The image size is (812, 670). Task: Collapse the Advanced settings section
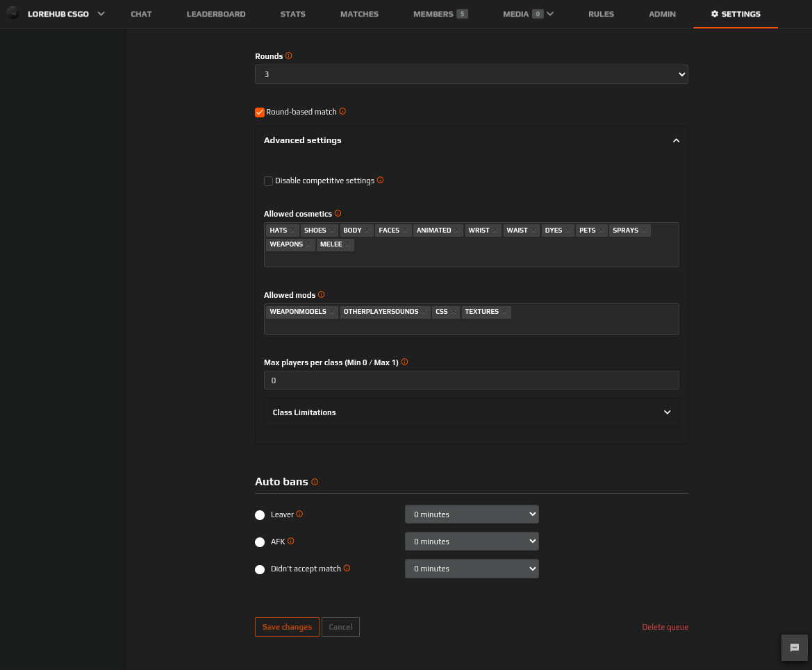[x=676, y=140]
